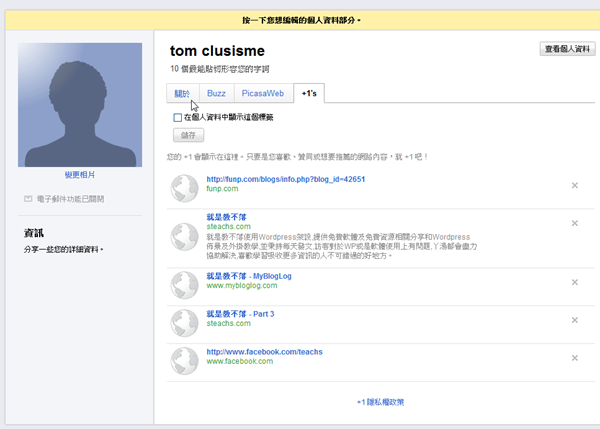600x429 pixels.
Task: Click the email envelope icon in sidebar
Action: click(28, 199)
